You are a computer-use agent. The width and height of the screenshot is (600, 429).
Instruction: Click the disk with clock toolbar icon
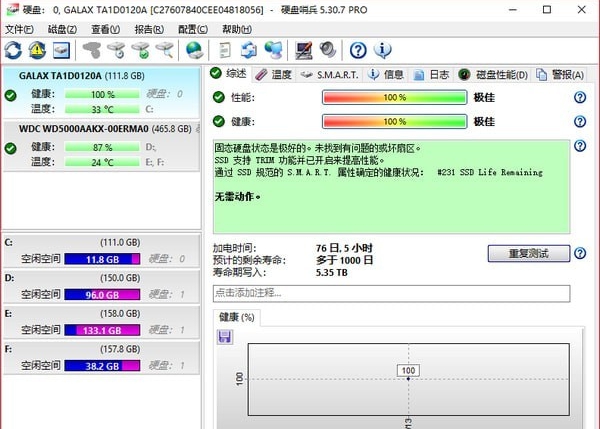[x=116, y=50]
